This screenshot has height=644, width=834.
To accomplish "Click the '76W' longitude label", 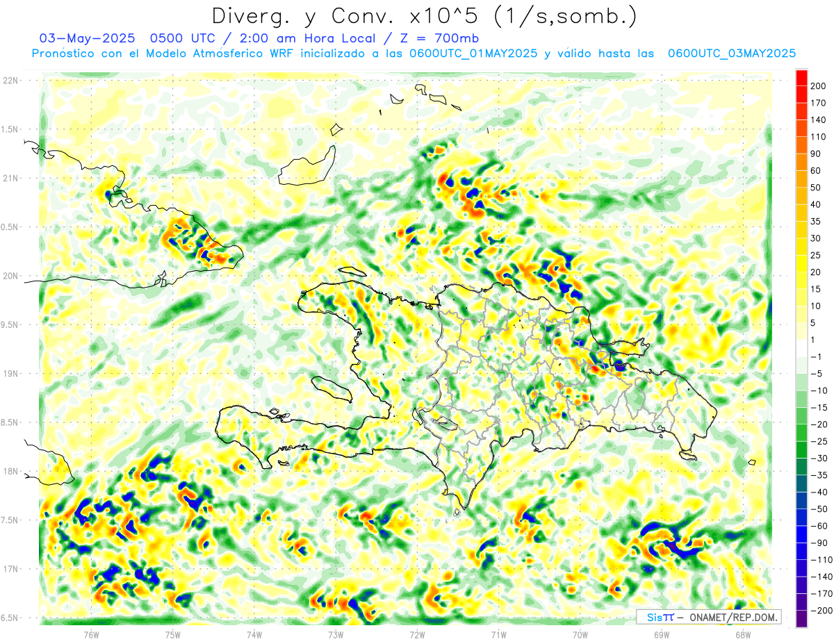I will (x=91, y=634).
